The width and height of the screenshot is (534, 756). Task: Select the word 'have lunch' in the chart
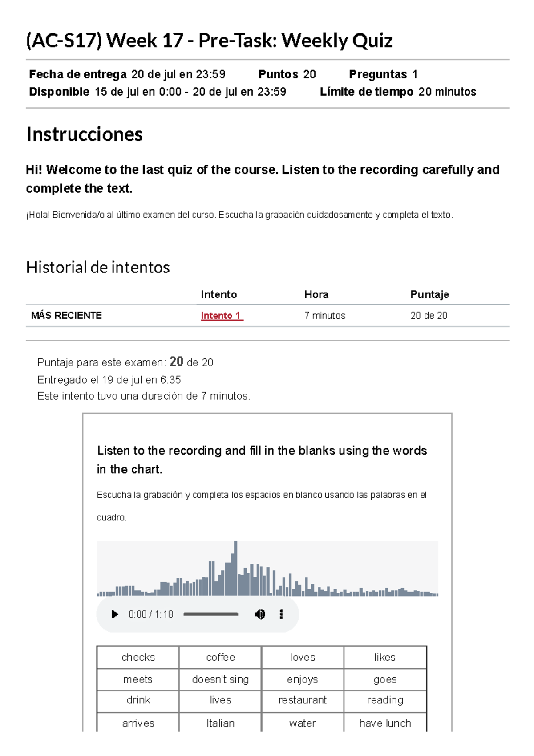(x=385, y=723)
